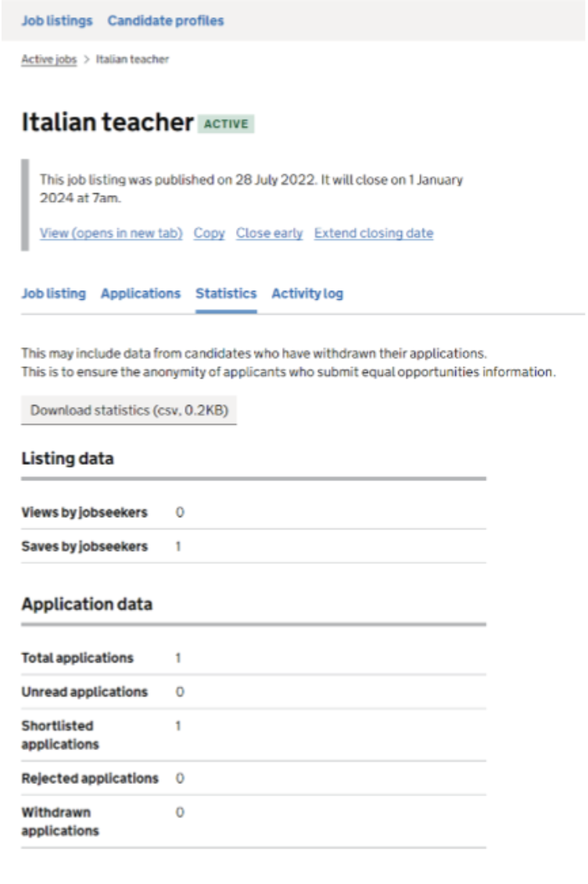Click the ACTIVE status tag

(x=227, y=124)
